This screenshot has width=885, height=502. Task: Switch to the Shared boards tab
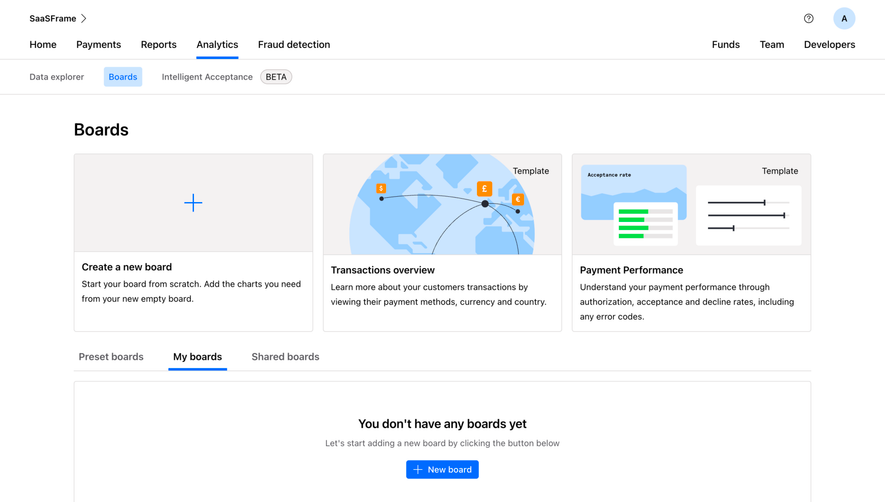point(285,357)
